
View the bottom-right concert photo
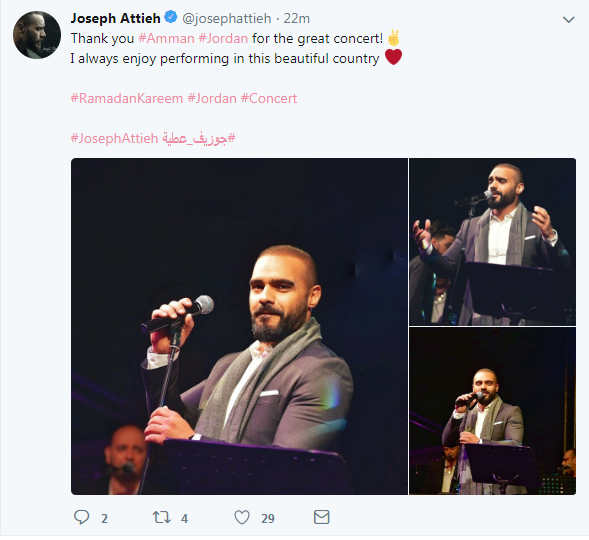(492, 411)
